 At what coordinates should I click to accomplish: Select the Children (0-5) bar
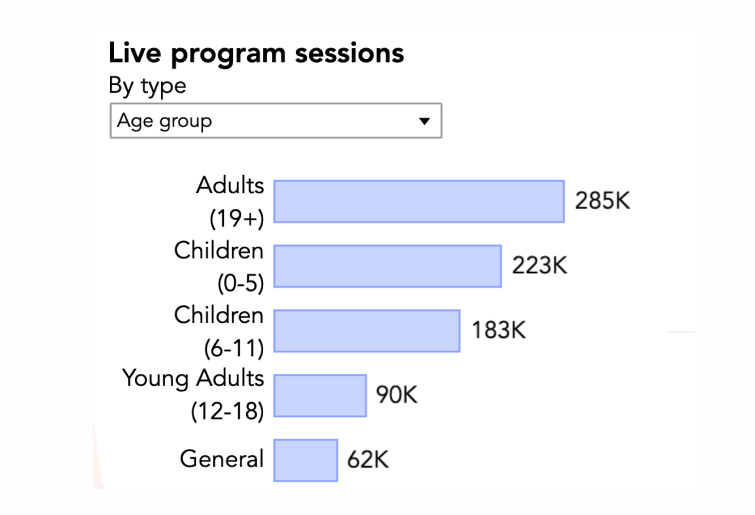[387, 266]
